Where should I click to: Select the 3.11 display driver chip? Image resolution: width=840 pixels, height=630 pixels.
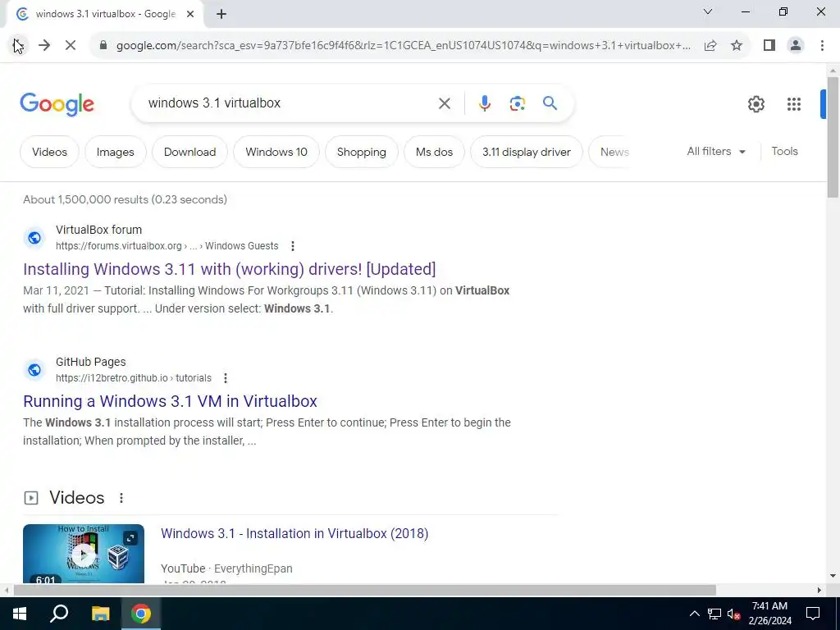pos(526,152)
